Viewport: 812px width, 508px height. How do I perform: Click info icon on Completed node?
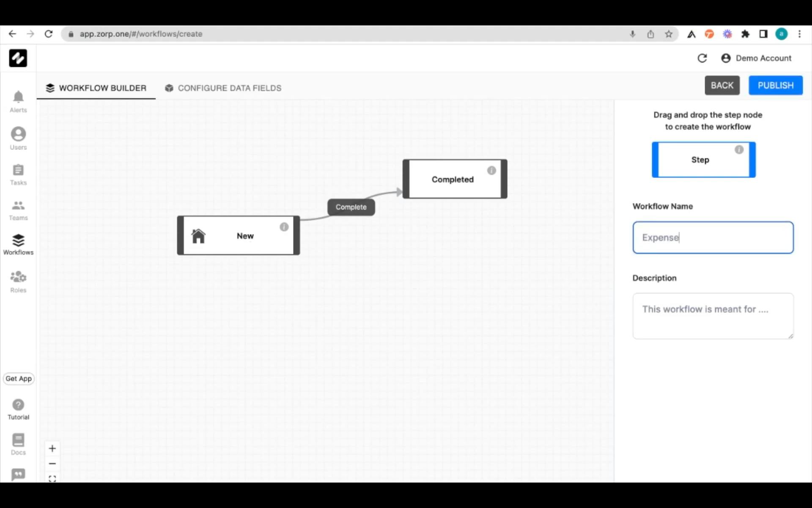coord(491,170)
